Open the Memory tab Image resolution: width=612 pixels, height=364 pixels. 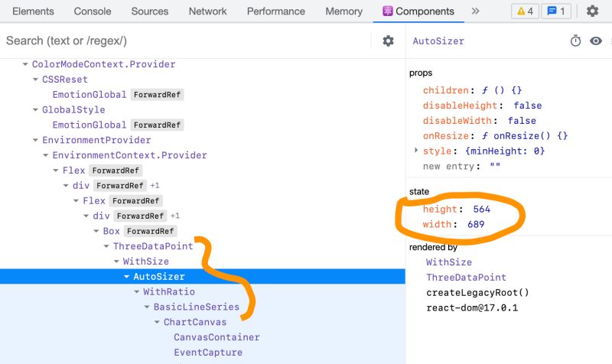pos(343,11)
